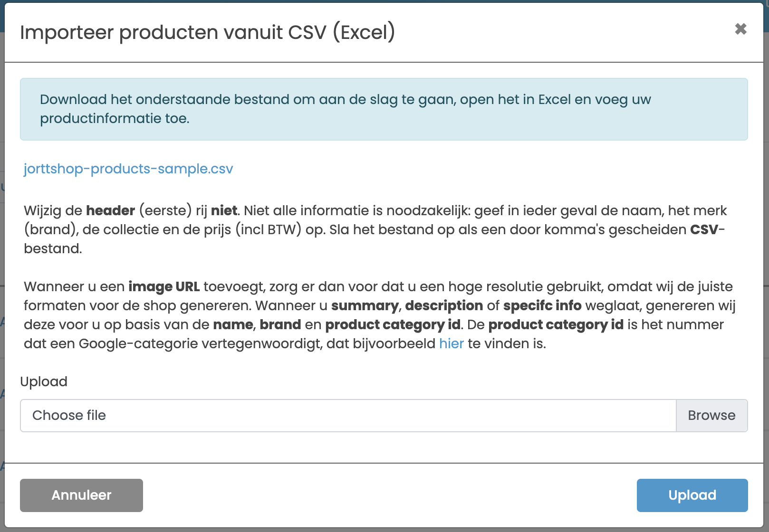
Task: Click the bold 'image URL' text
Action: point(163,286)
